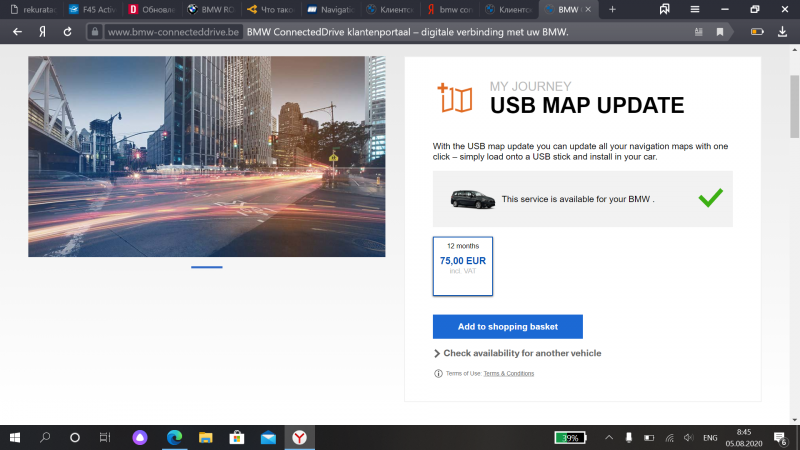Open Microsoft Edge from the taskbar
This screenshot has height=450, width=800.
[174, 437]
